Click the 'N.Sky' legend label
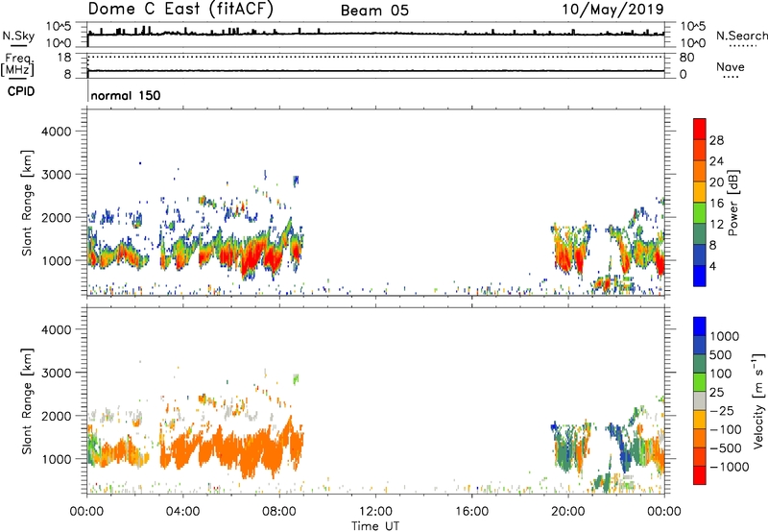Image resolution: width=768 pixels, height=532 pixels. pos(18,36)
